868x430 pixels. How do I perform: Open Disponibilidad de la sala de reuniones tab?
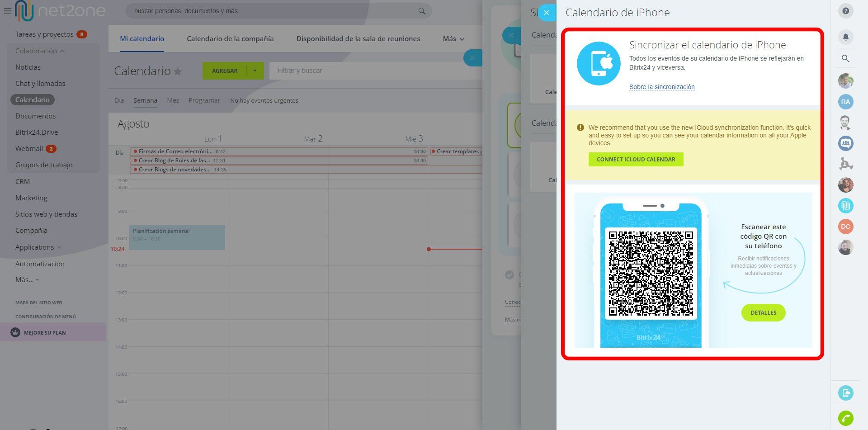[358, 39]
